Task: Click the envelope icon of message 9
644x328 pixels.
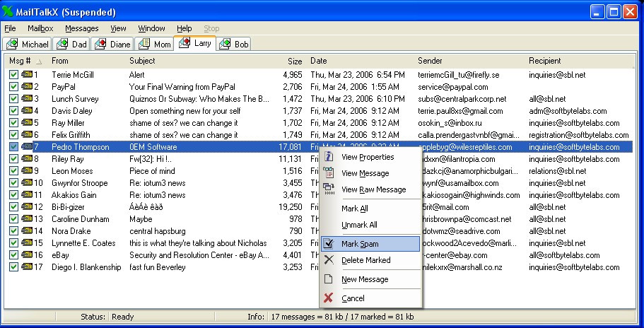Action: [27, 171]
